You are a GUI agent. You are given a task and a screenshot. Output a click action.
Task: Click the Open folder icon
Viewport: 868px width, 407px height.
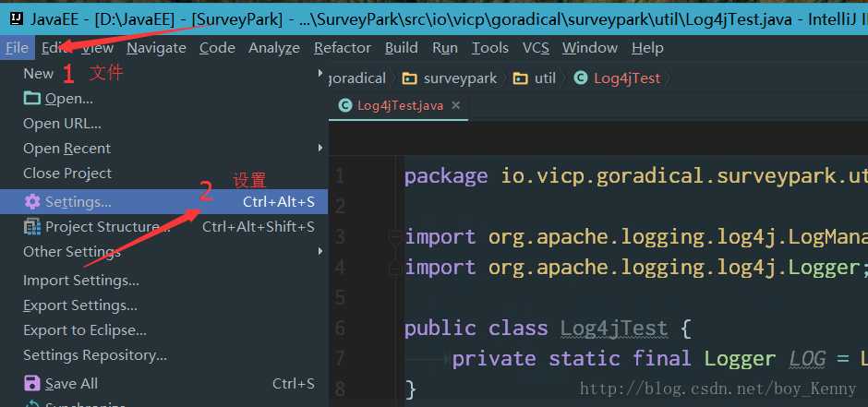pos(32,99)
